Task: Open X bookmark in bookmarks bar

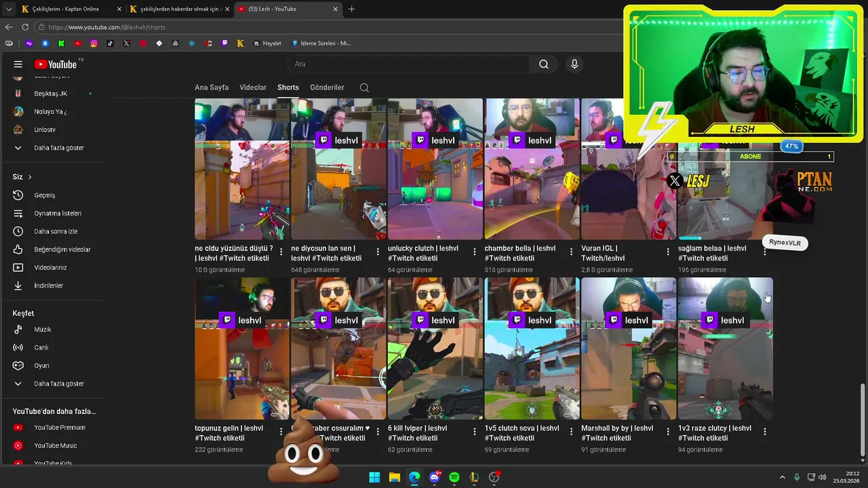Action: pos(126,43)
